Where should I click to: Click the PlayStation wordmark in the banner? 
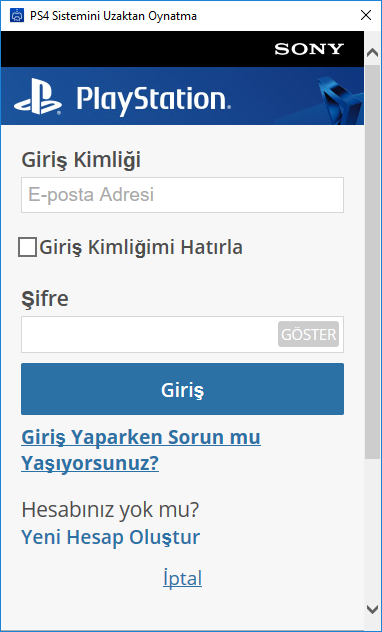(154, 100)
